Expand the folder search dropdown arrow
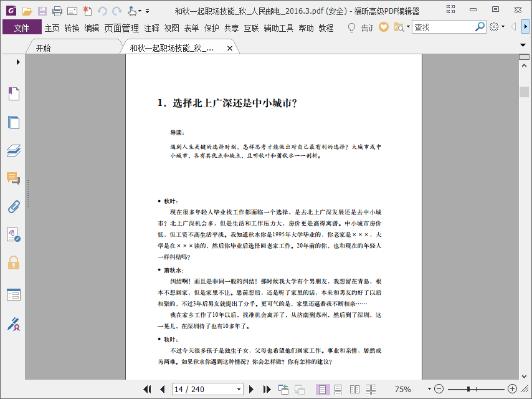 pos(408,26)
